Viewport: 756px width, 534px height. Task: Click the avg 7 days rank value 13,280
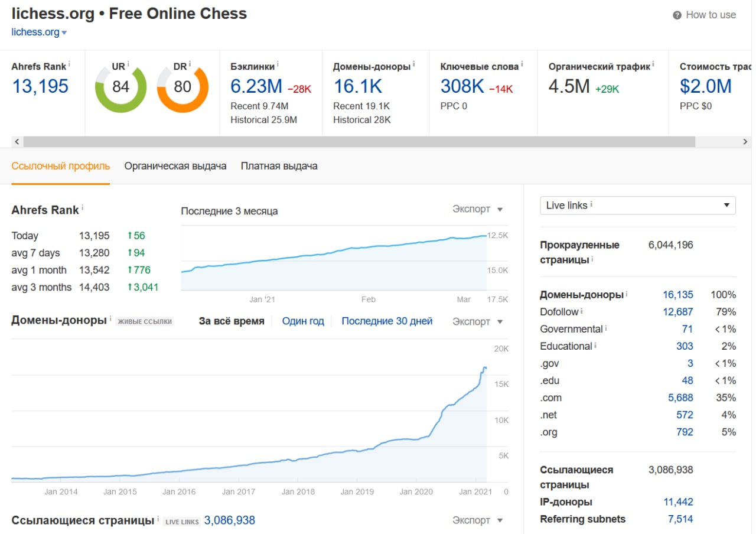point(94,253)
